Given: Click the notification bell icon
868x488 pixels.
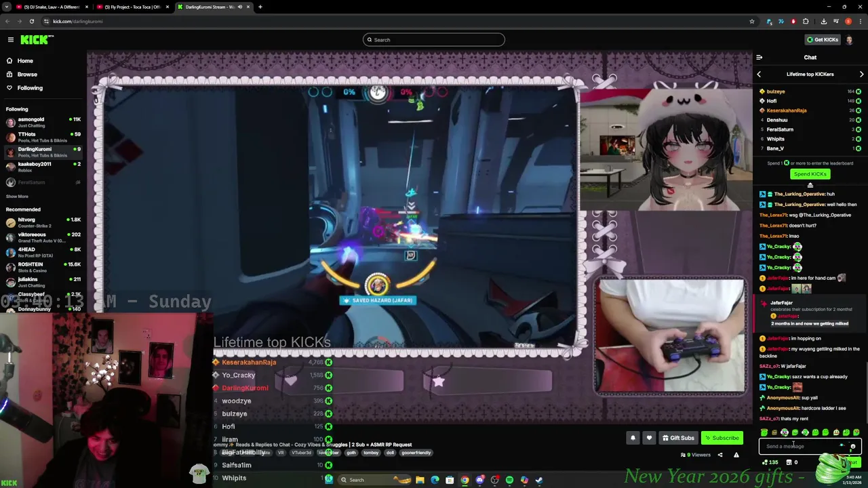Looking at the screenshot, I should [x=633, y=438].
